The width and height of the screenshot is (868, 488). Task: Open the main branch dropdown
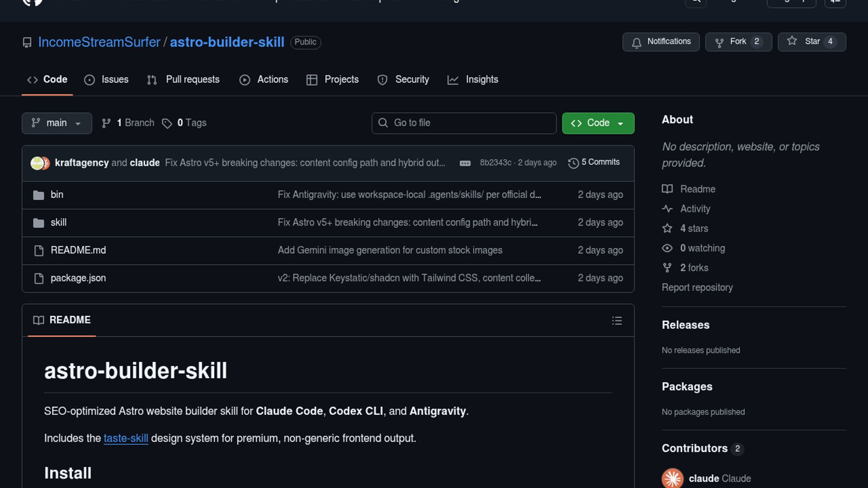pyautogui.click(x=57, y=123)
